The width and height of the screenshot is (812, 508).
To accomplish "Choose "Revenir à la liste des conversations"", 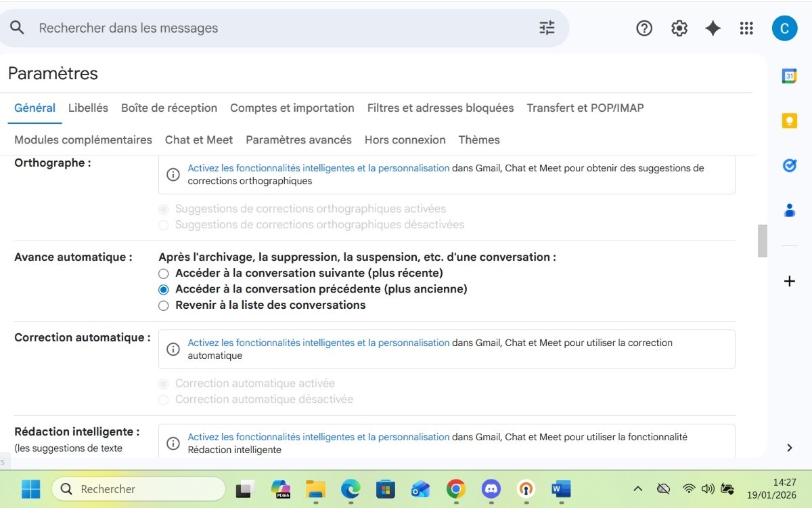I will 163,305.
